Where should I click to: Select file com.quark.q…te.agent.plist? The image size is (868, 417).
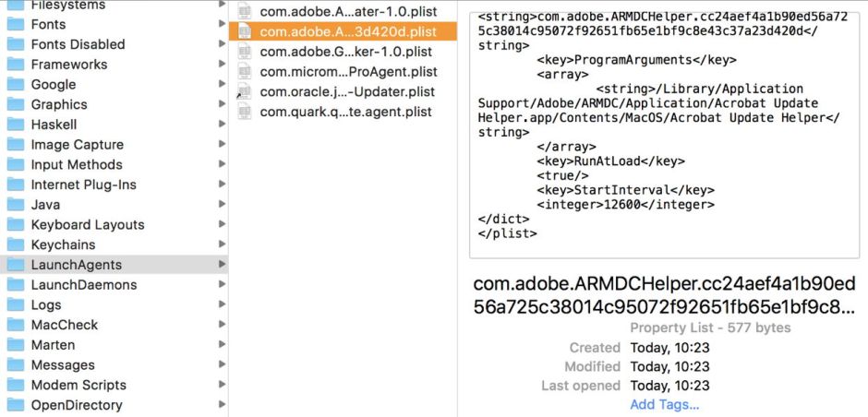(346, 112)
